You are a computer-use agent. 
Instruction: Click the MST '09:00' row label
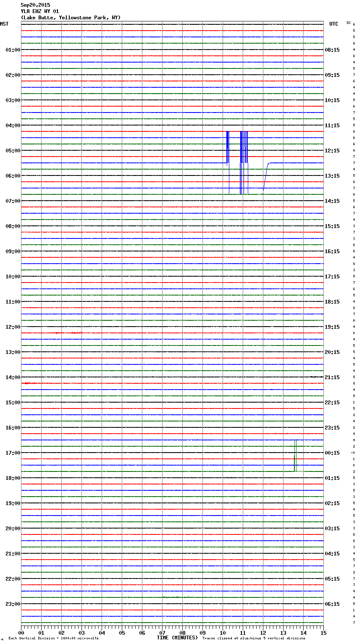click(x=13, y=251)
